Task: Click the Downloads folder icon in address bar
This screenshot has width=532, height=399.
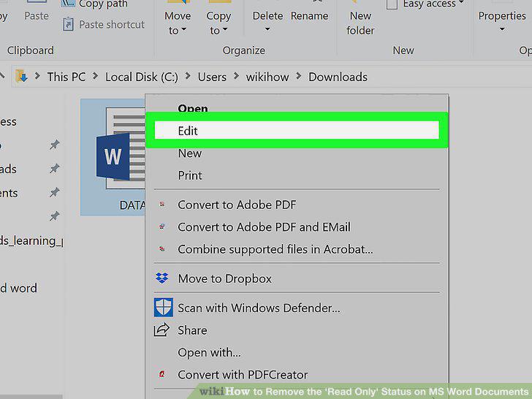Action: [x=21, y=76]
